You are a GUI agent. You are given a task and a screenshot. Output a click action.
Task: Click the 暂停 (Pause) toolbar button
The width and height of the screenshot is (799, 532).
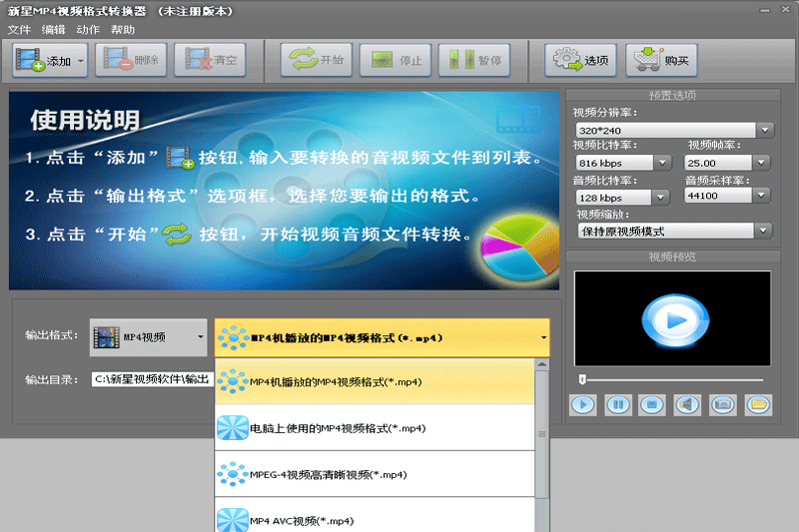coord(474,60)
